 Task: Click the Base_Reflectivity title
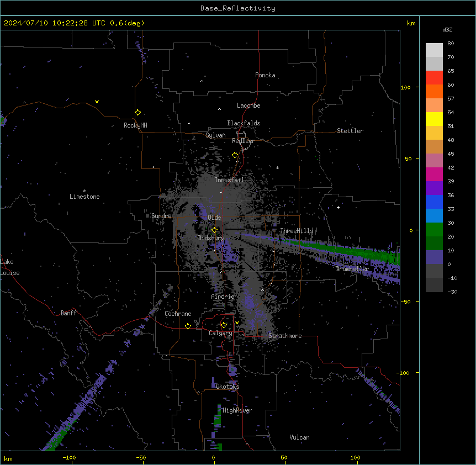point(238,8)
